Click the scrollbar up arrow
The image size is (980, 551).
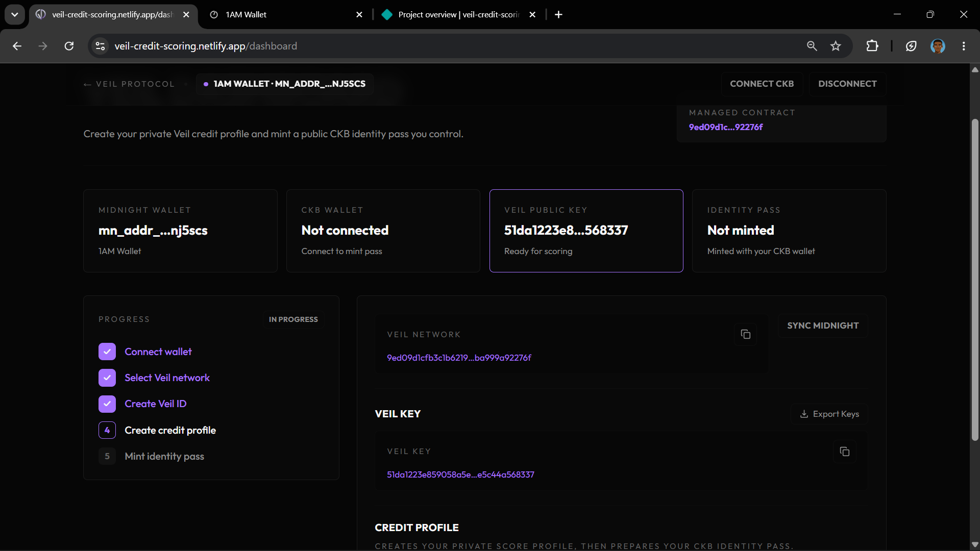point(975,70)
